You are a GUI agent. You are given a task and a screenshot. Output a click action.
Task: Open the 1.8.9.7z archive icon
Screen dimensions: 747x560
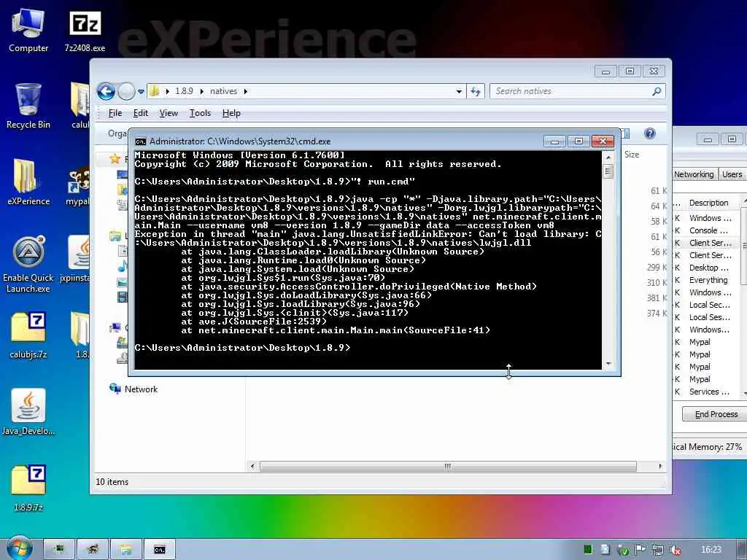pos(28,488)
